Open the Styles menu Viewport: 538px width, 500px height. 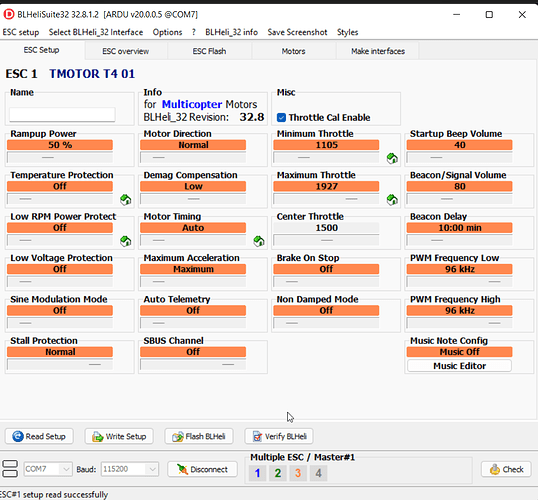point(347,32)
